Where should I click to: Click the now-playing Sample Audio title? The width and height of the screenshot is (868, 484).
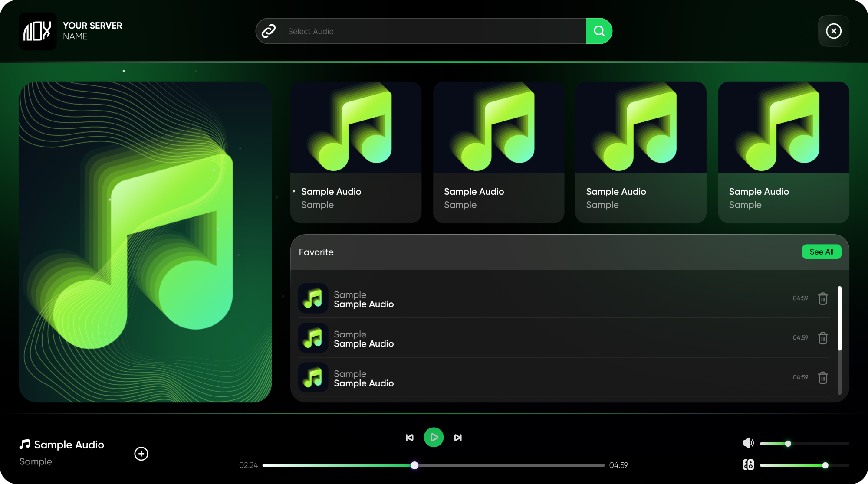[69, 445]
